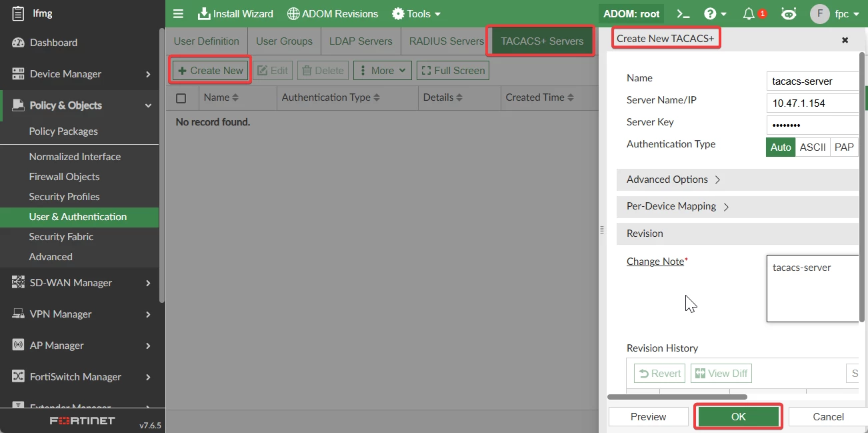This screenshot has width=868, height=433.
Task: Click the horizontal scrollbar in the pane
Action: 677,397
